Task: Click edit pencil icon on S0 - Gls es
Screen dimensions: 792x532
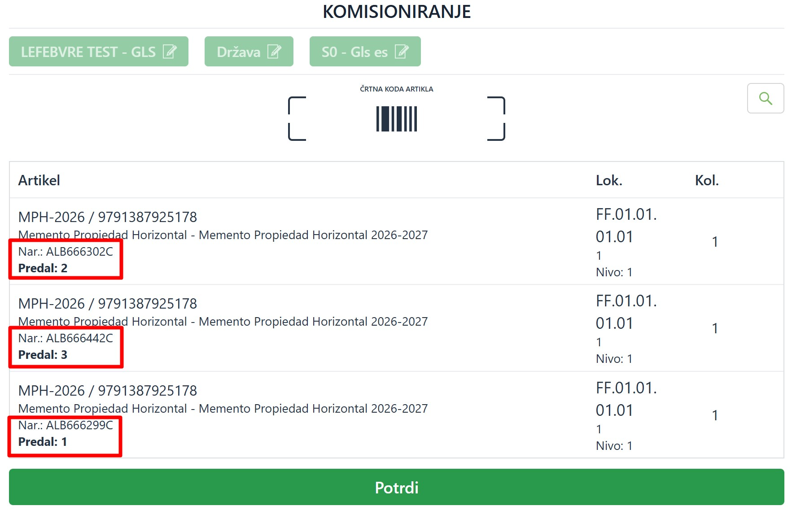Action: (x=402, y=52)
